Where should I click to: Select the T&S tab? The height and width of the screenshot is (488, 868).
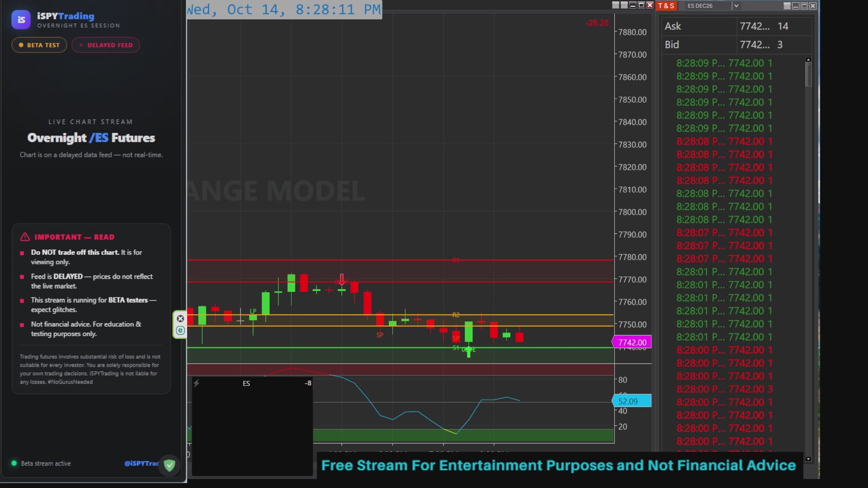[666, 6]
